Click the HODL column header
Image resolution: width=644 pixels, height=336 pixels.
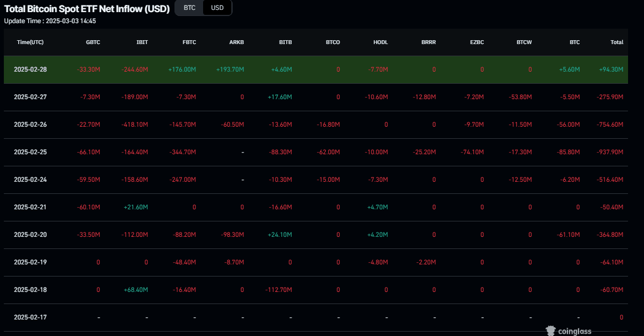click(380, 42)
